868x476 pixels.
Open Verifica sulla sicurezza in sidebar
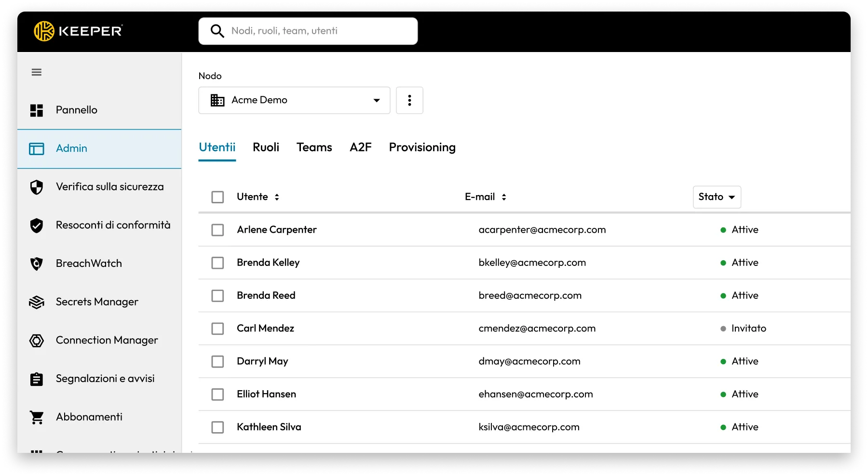point(99,187)
